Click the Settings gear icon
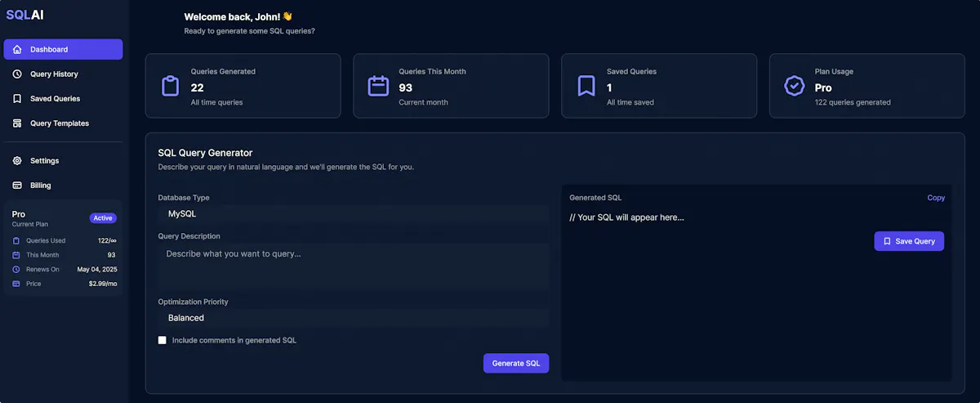The image size is (980, 403). pyautogui.click(x=17, y=160)
